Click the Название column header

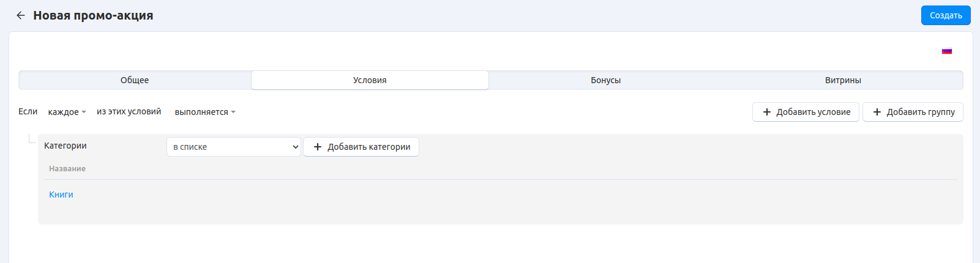pos(67,169)
